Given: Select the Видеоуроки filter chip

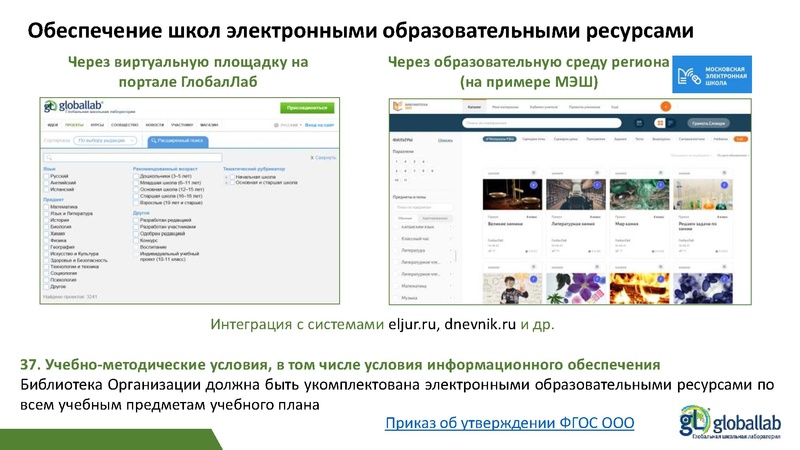Looking at the screenshot, I should click(661, 139).
